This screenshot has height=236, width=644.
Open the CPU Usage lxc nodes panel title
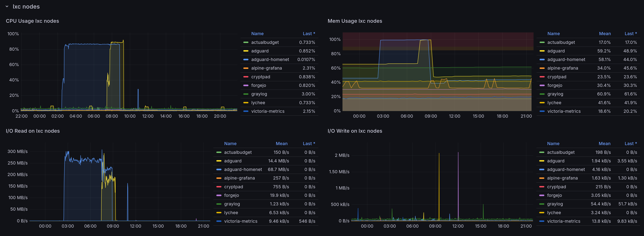[32, 21]
